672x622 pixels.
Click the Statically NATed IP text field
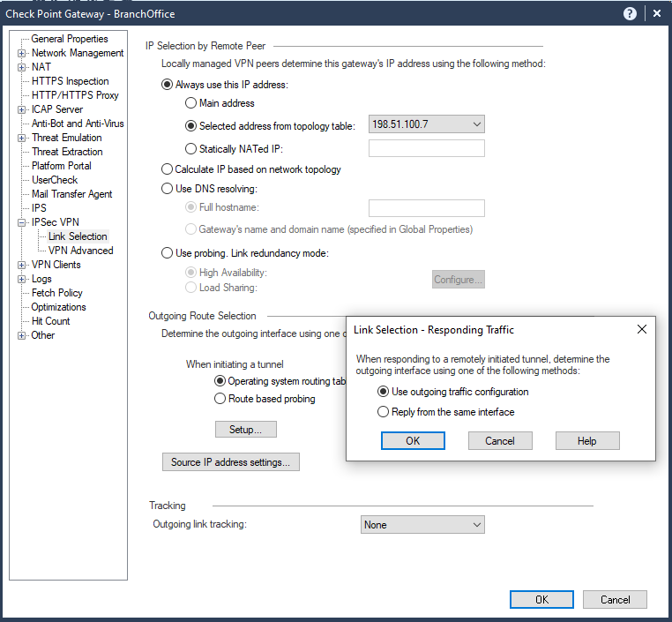[x=426, y=149]
